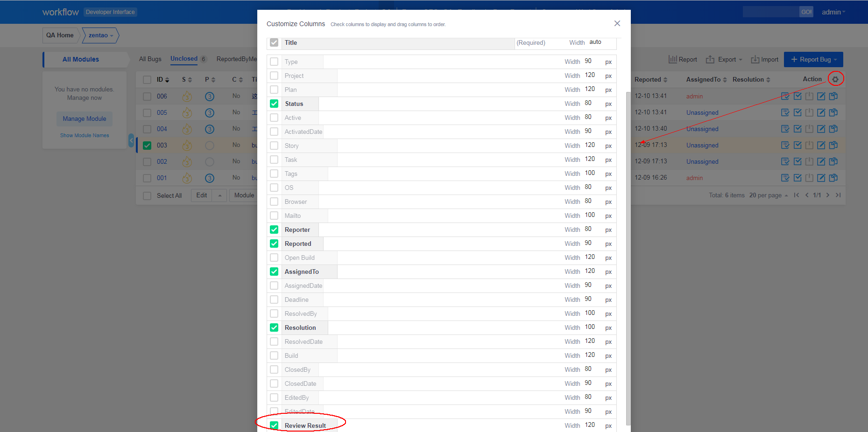Viewport: 868px width, 432px height.
Task: Click severity flame icon for bug 001
Action: point(187,178)
